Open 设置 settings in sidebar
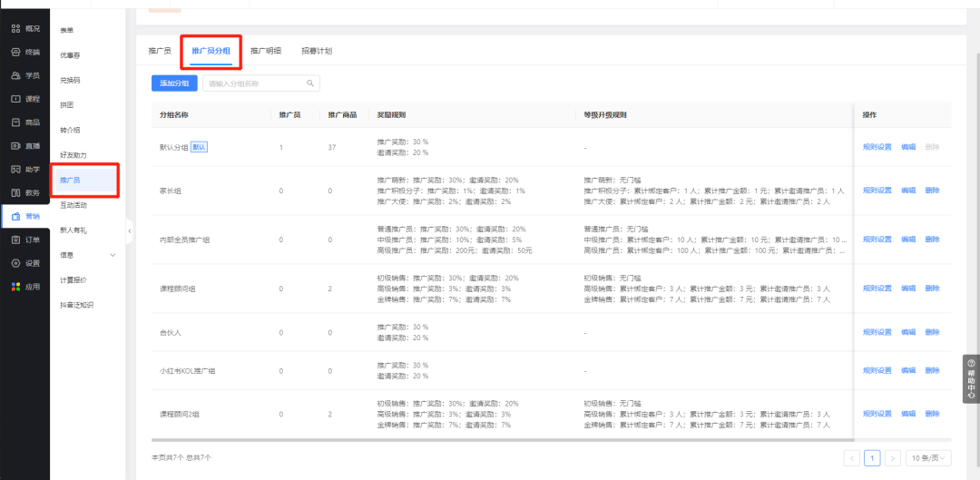 [x=24, y=263]
